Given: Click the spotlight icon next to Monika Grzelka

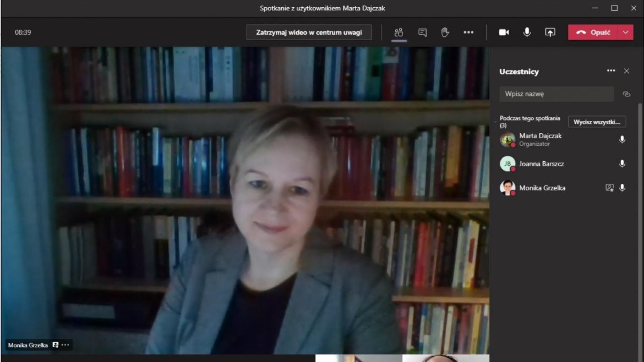Looking at the screenshot, I should 609,187.
